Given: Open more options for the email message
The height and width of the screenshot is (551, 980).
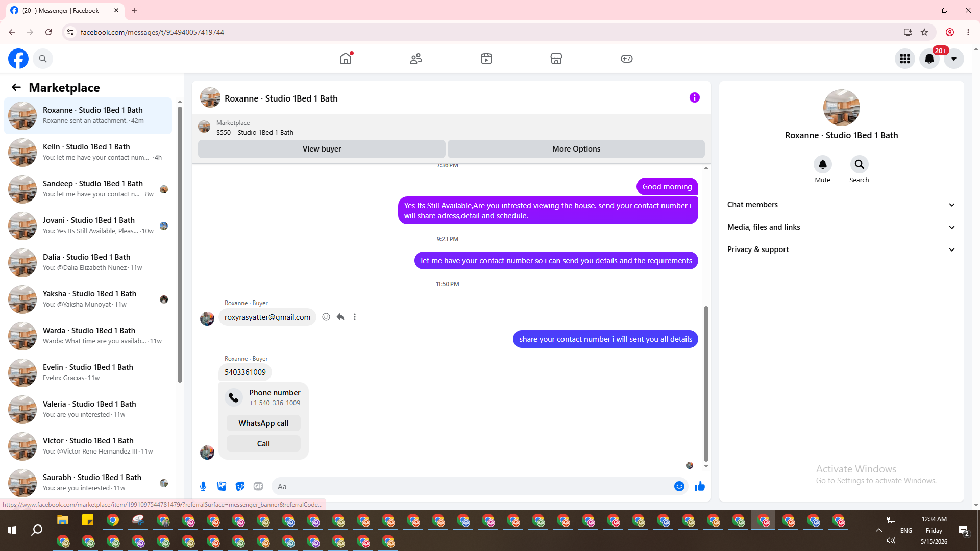Looking at the screenshot, I should [355, 317].
